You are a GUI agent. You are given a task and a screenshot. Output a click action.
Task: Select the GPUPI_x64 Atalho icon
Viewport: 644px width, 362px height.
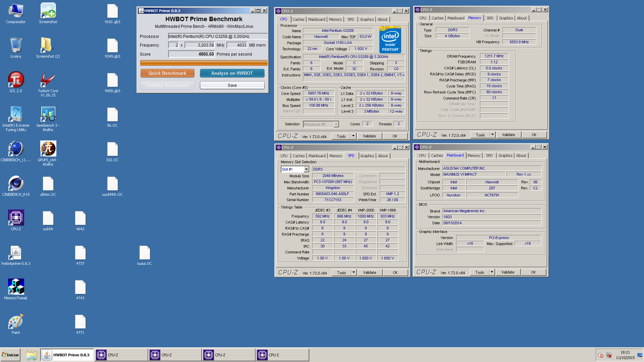coord(48,154)
